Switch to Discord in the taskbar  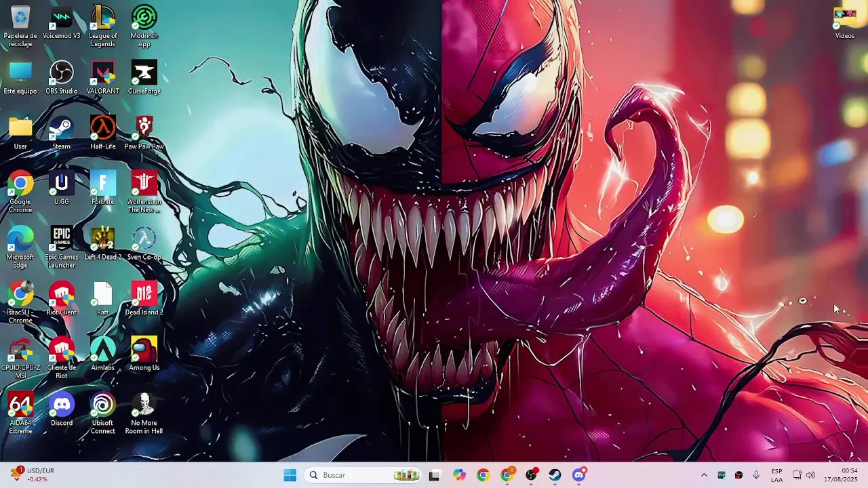(579, 475)
